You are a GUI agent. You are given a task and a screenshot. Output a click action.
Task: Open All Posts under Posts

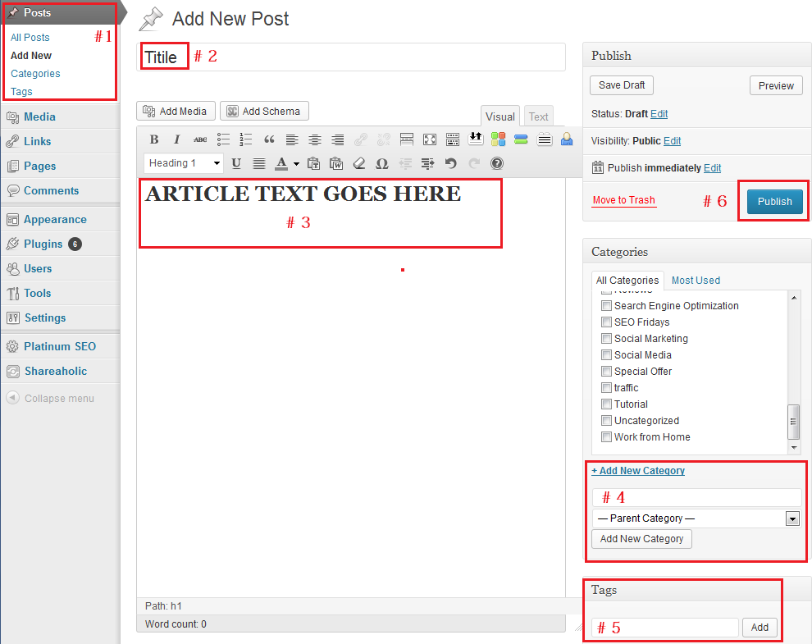click(x=30, y=38)
